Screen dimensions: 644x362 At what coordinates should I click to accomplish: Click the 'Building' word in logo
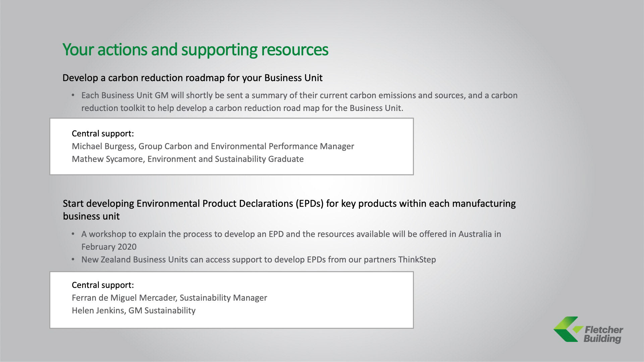(602, 339)
